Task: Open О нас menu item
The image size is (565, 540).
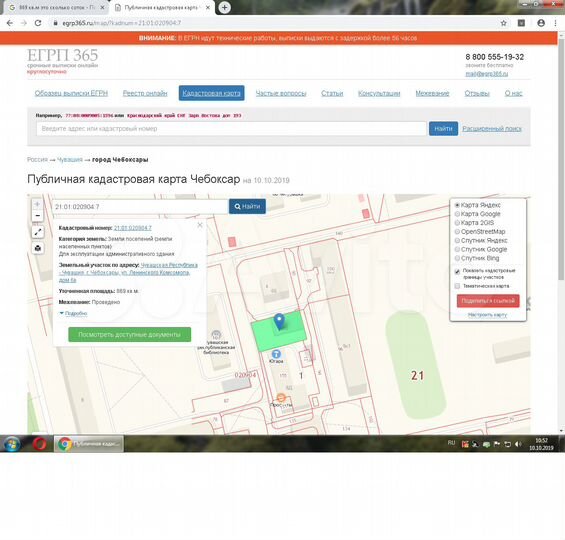Action: point(513,93)
